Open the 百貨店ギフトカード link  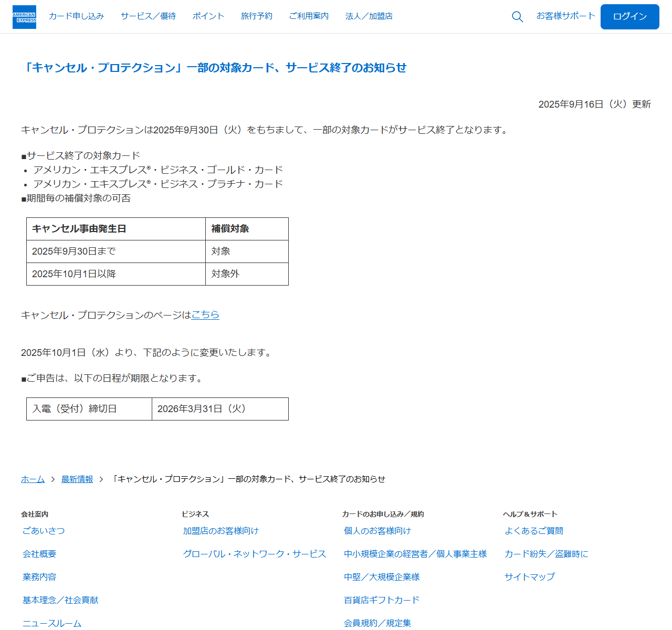[382, 600]
